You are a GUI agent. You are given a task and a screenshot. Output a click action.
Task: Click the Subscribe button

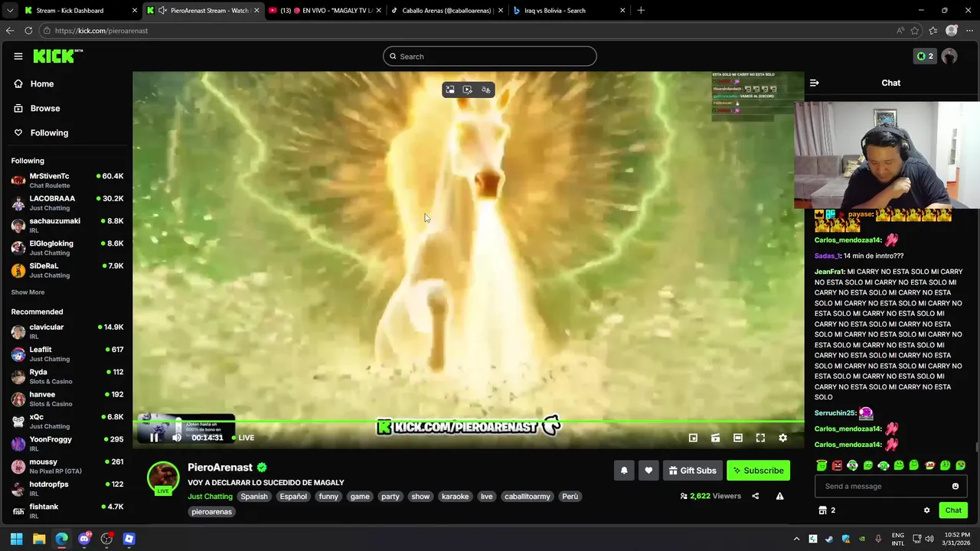[758, 471]
